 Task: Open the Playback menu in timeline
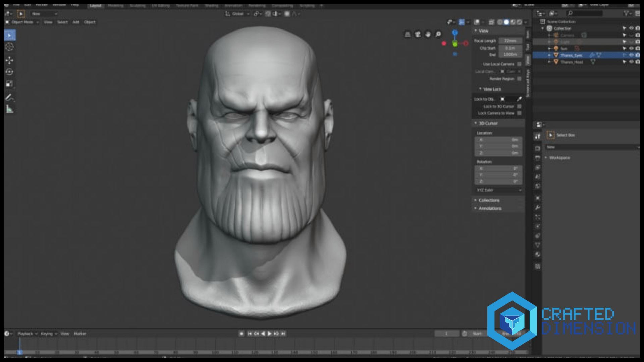pos(27,334)
